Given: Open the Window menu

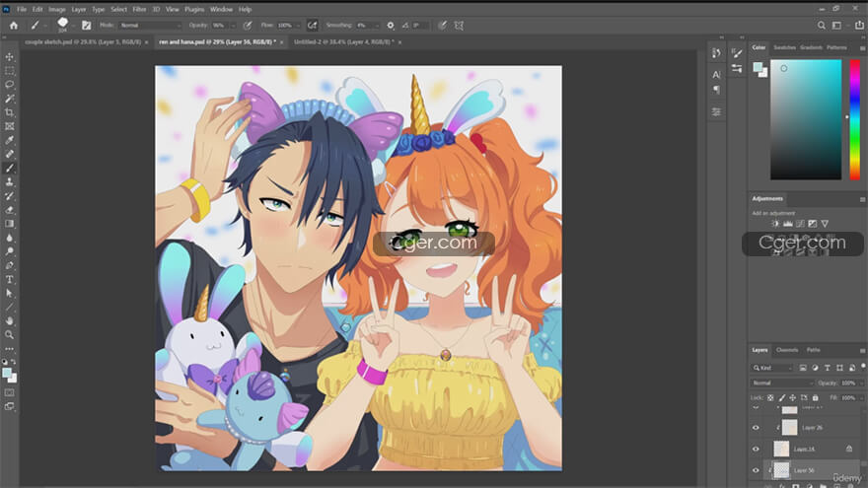Looking at the screenshot, I should pos(221,10).
